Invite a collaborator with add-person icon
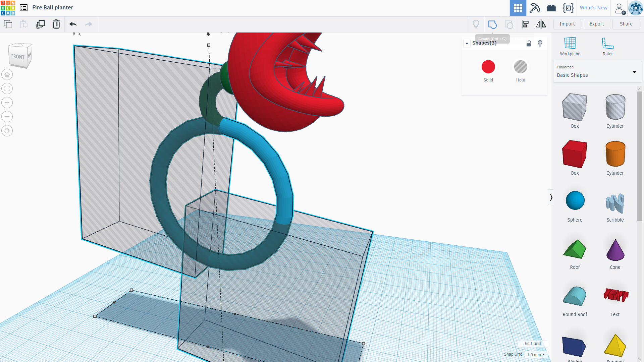The image size is (644, 362). pos(620,8)
